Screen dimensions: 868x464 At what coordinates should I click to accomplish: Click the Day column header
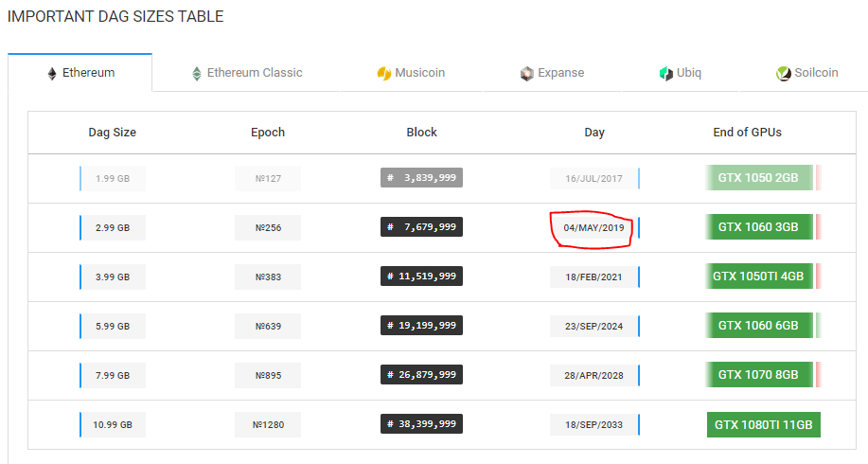click(x=594, y=133)
